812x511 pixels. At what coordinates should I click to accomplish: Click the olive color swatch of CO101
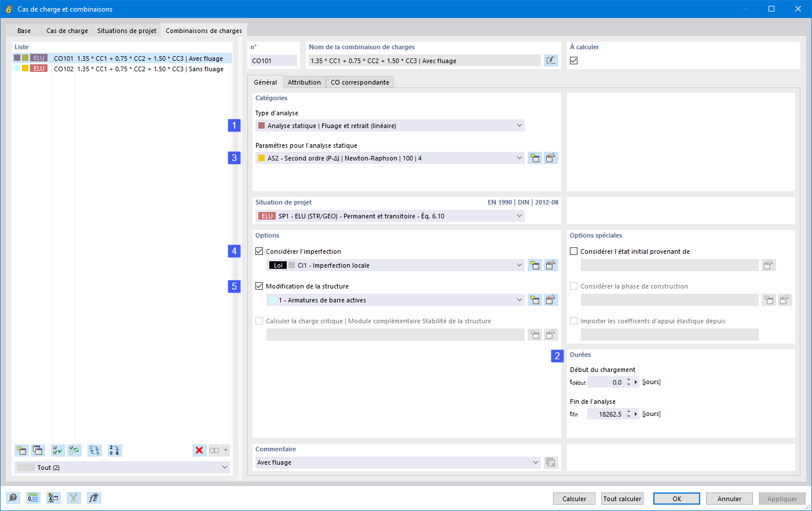tap(25, 58)
